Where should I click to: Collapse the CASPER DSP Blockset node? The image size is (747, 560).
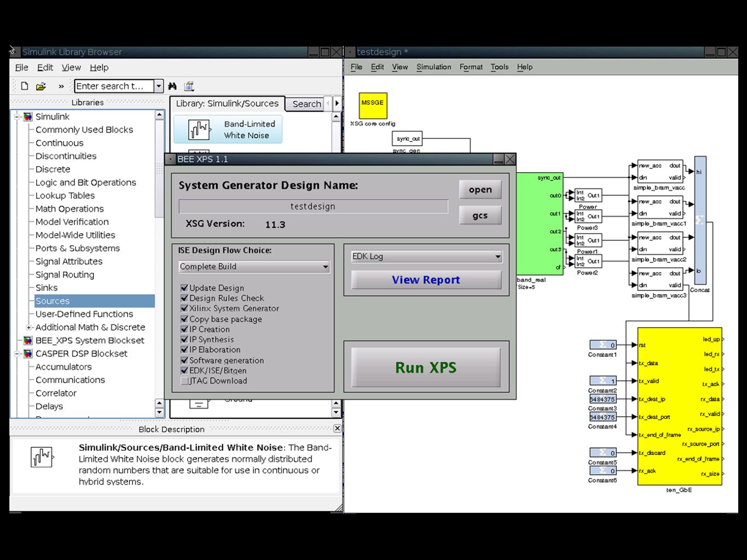(x=17, y=354)
